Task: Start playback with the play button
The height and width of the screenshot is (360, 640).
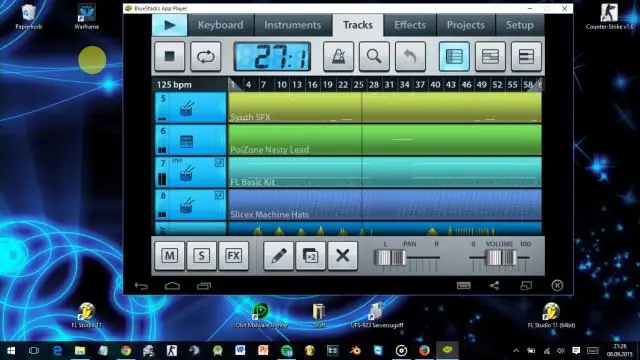Action: click(x=170, y=25)
